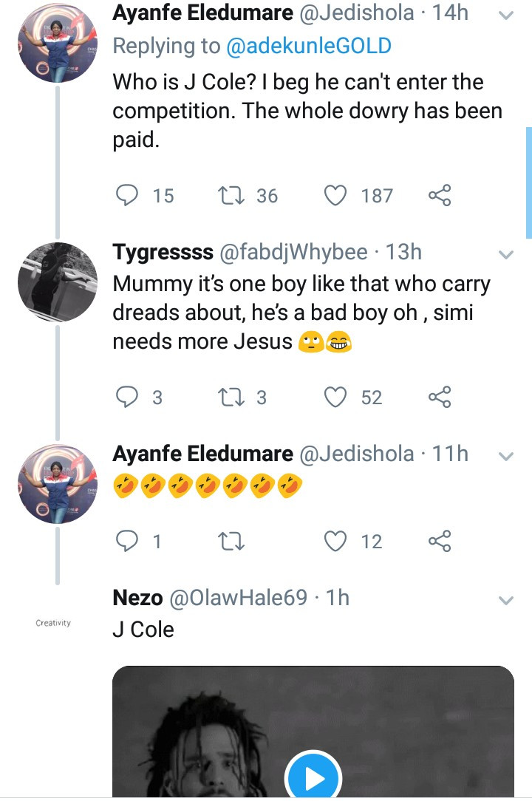
Task: Open options chevron on Nezo's tweet
Action: 506,601
